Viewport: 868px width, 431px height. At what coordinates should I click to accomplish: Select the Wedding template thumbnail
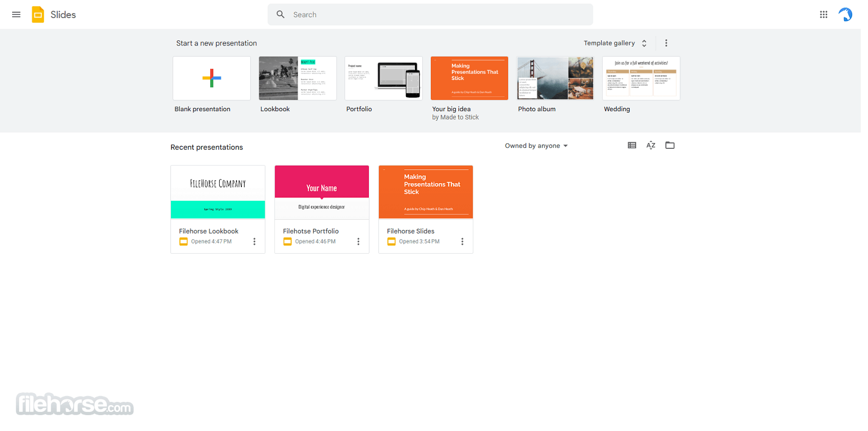(x=641, y=78)
